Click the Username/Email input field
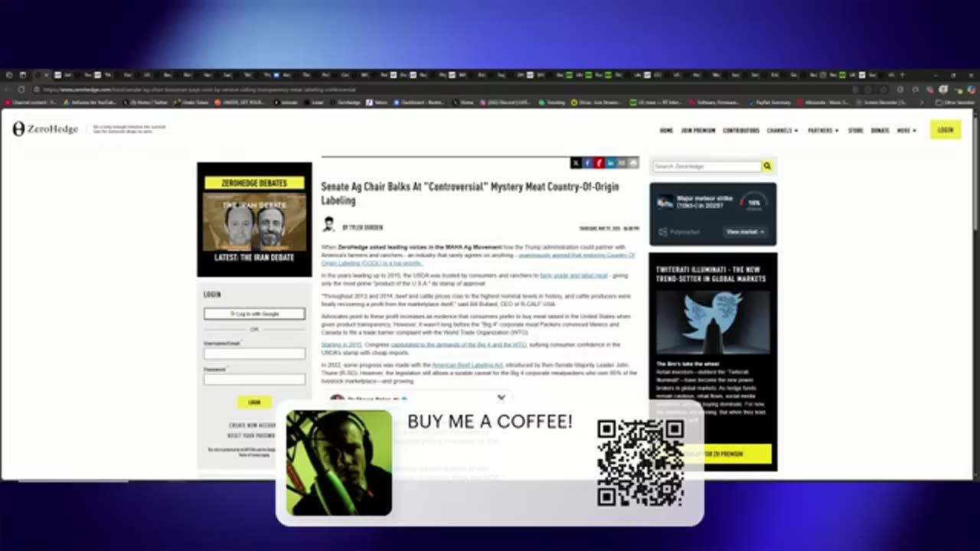Screen dimensions: 980x551 (x=254, y=354)
